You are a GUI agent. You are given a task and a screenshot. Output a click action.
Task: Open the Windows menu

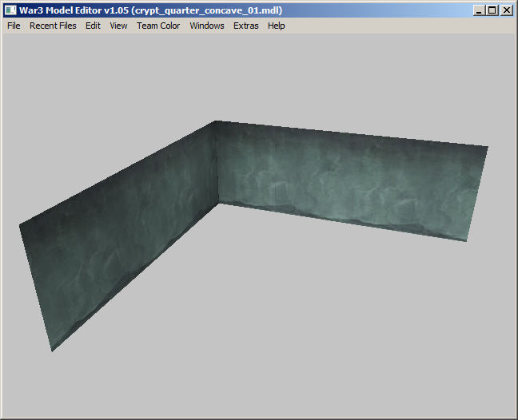click(207, 26)
